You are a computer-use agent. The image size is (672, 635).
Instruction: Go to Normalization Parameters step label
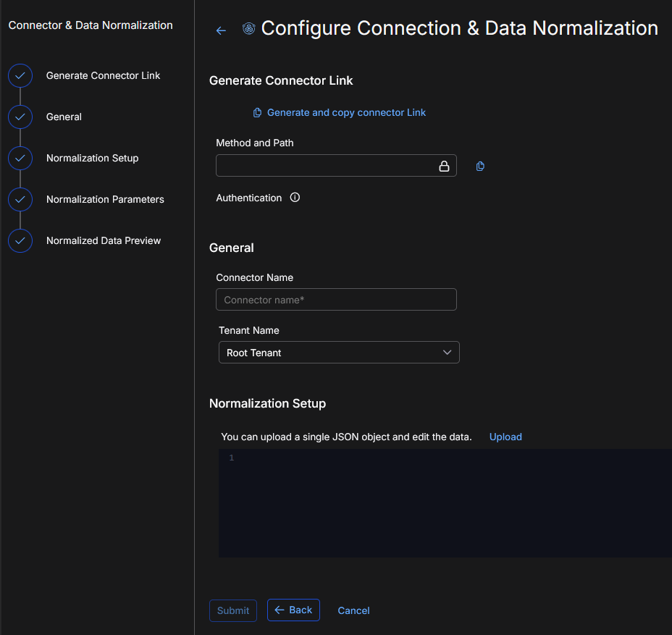pos(105,199)
